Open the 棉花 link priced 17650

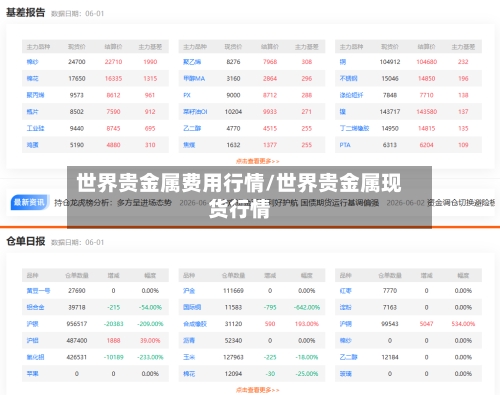[x=33, y=78]
